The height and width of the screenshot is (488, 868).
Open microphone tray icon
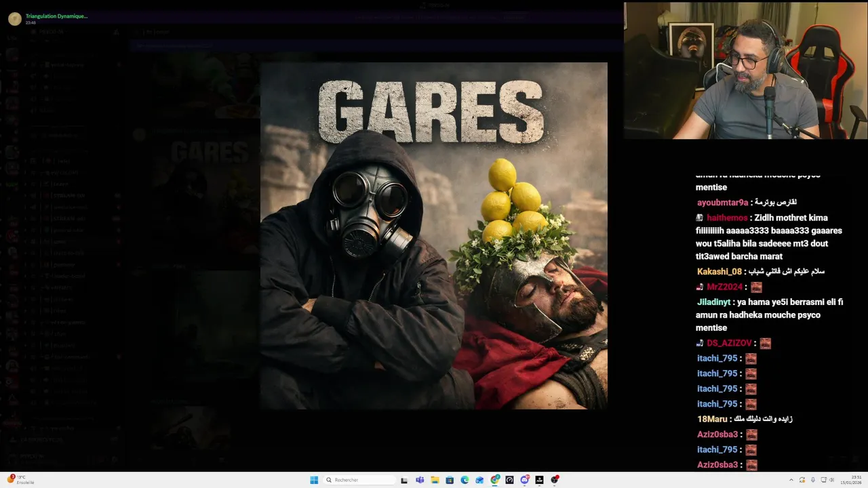coord(813,480)
